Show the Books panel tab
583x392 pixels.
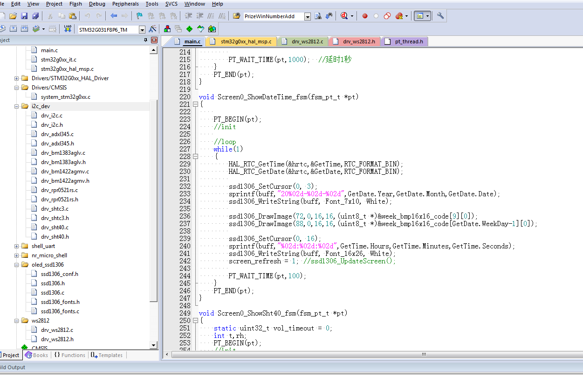click(36, 355)
